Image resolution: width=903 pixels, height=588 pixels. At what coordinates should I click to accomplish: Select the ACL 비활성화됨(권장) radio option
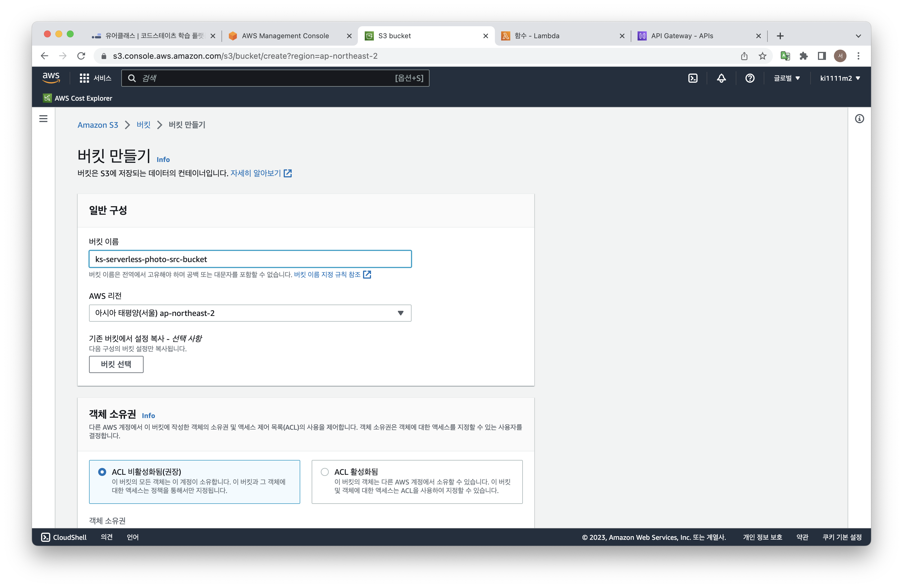[102, 472]
